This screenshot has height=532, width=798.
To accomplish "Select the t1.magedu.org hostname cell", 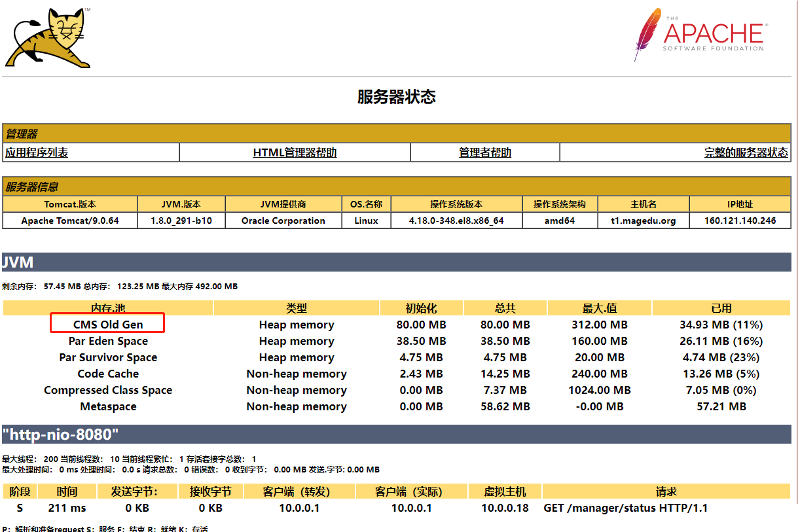I will 644,221.
